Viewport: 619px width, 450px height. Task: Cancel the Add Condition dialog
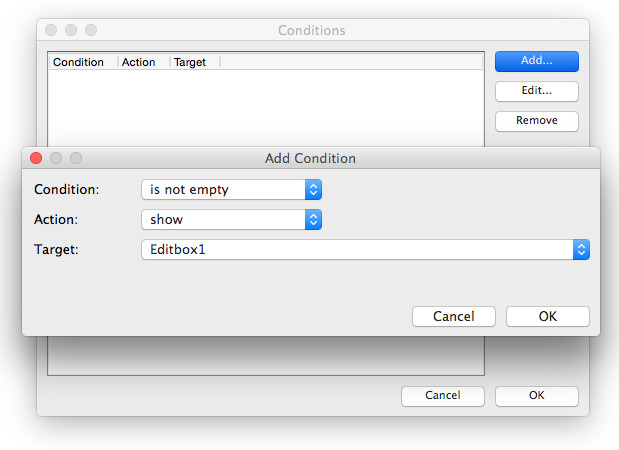pos(453,316)
